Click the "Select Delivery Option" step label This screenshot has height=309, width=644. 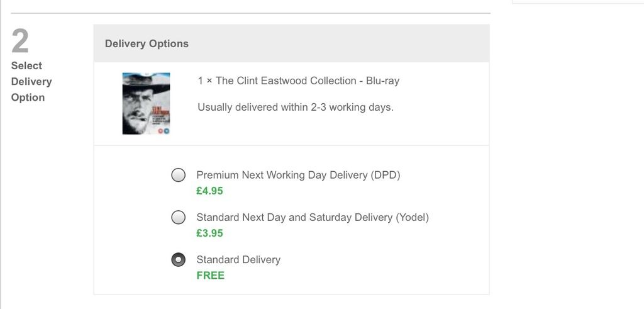pyautogui.click(x=31, y=81)
